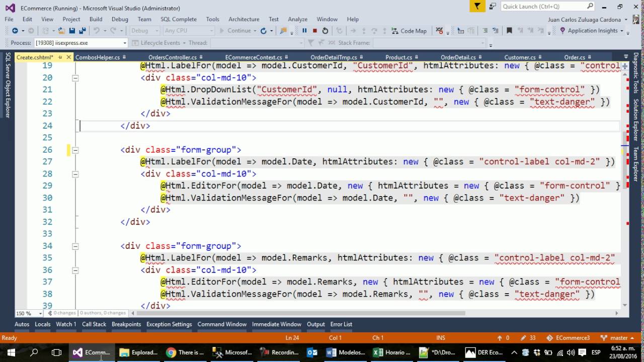Click the bookmark toggle icon

509,31
